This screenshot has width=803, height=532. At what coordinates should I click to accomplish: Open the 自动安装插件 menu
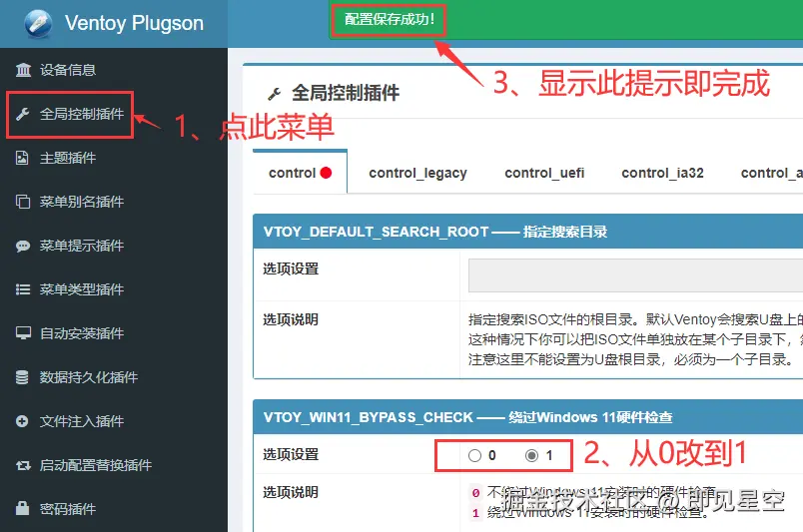114,333
